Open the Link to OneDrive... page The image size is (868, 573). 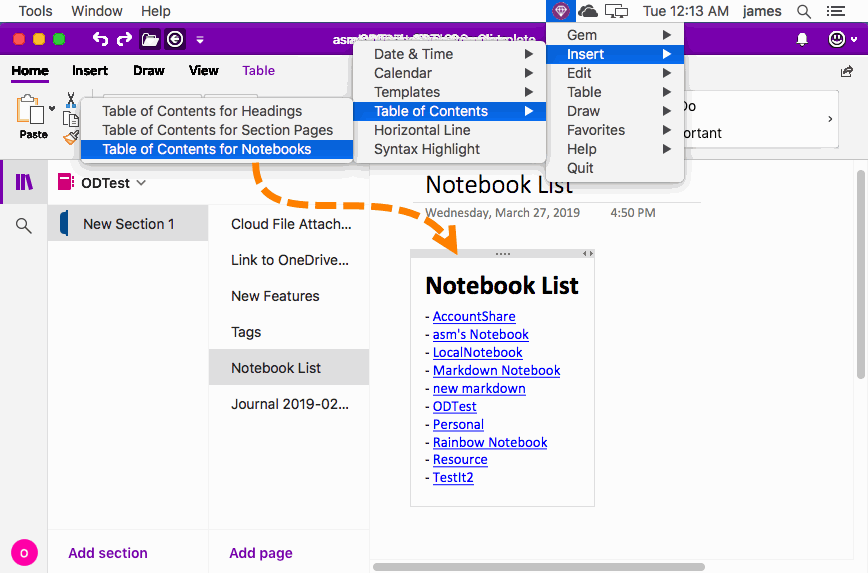click(289, 260)
